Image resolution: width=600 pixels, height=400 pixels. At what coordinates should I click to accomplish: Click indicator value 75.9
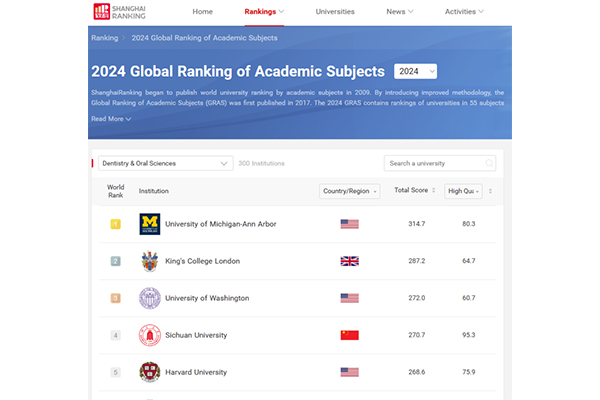(468, 372)
